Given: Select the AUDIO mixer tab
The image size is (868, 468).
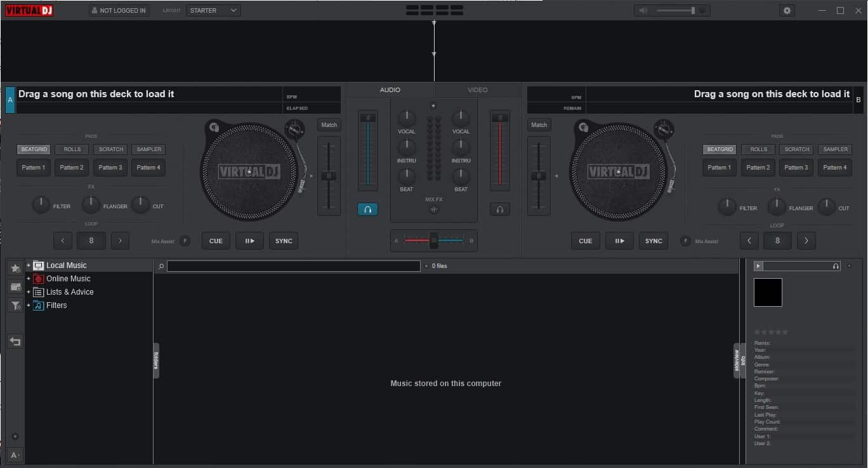Looking at the screenshot, I should point(390,90).
